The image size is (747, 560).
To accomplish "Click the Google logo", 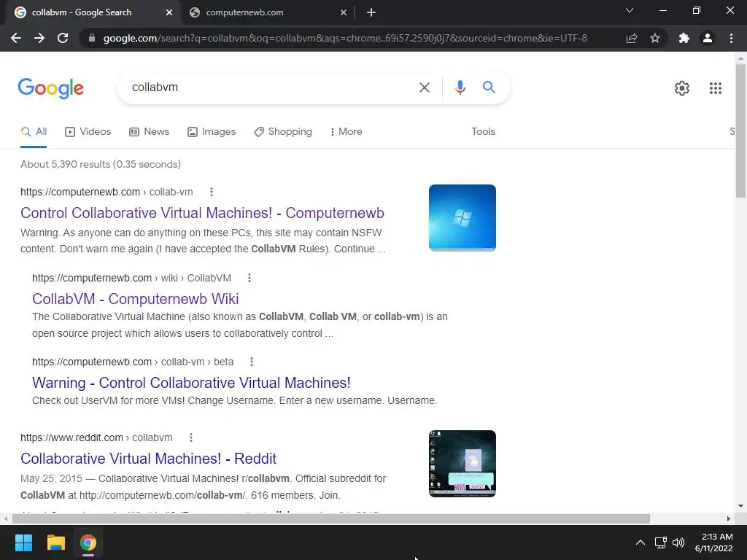I will click(x=50, y=88).
